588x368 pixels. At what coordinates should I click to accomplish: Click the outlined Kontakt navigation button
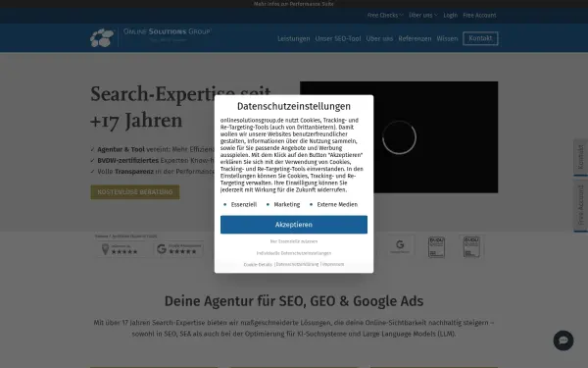click(480, 38)
